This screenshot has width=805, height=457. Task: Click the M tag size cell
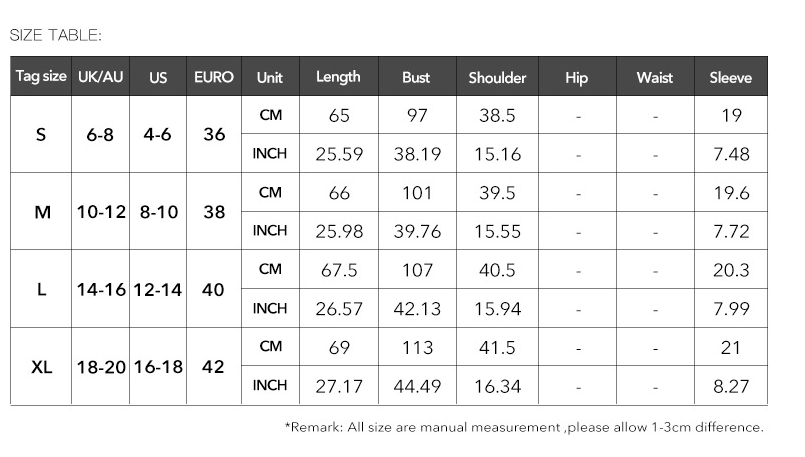pos(41,212)
